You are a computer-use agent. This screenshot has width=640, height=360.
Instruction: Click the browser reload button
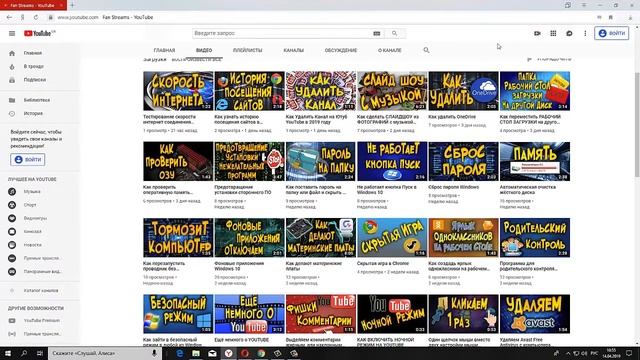tap(36, 18)
